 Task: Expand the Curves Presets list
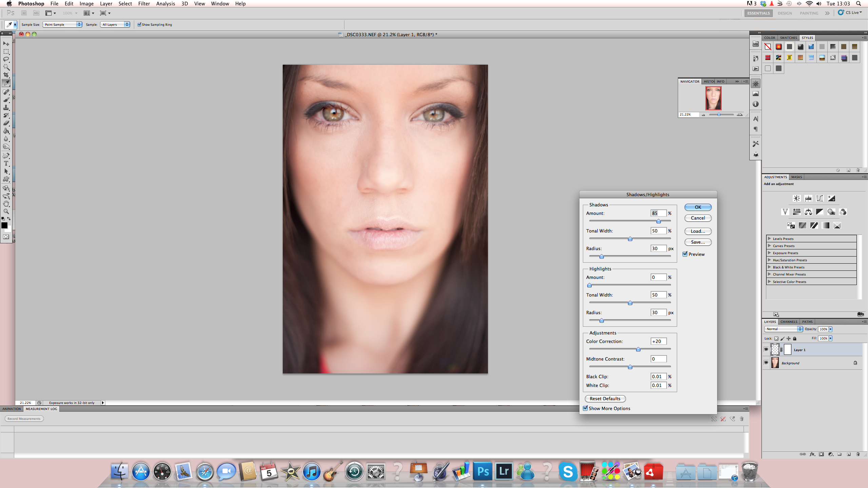pos(769,246)
